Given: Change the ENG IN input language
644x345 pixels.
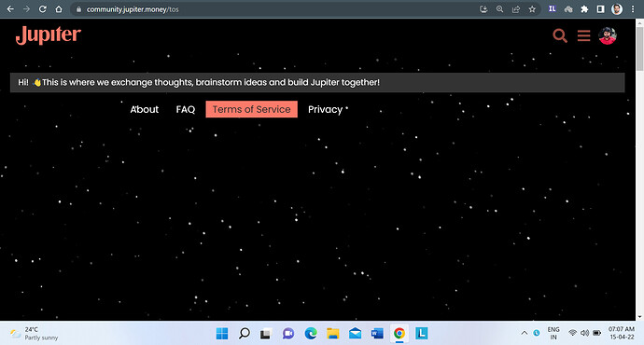Looking at the screenshot, I should [x=553, y=333].
